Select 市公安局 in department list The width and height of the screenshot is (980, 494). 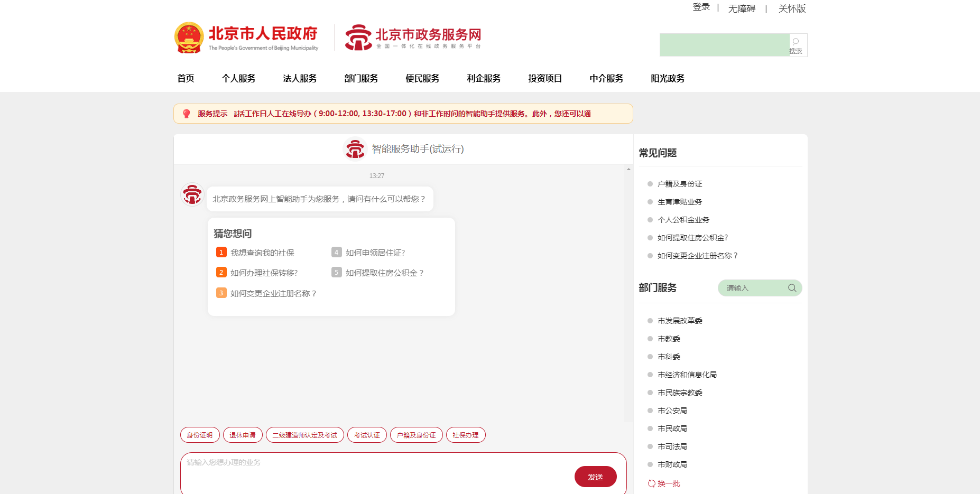(672, 411)
